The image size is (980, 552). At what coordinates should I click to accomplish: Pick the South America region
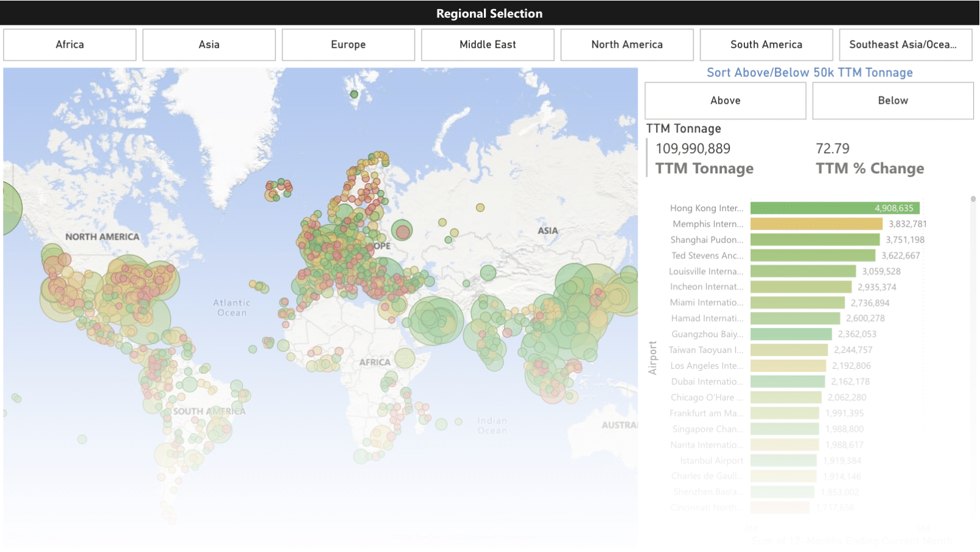766,45
